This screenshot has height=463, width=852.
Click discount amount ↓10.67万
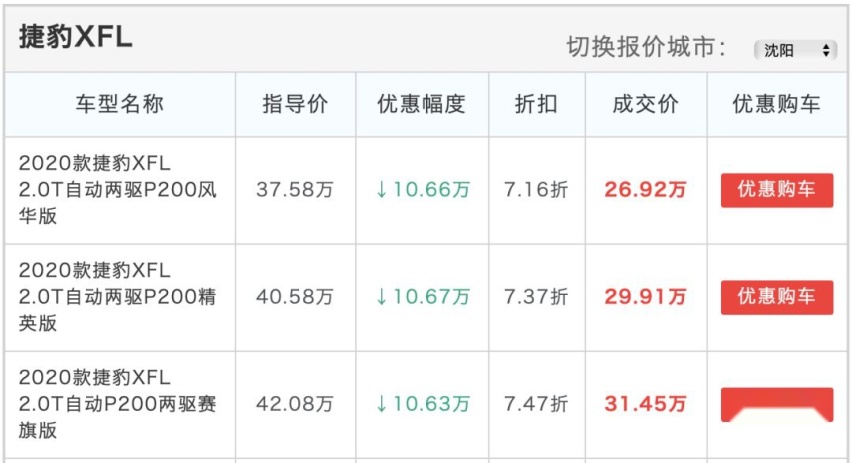[x=422, y=297]
